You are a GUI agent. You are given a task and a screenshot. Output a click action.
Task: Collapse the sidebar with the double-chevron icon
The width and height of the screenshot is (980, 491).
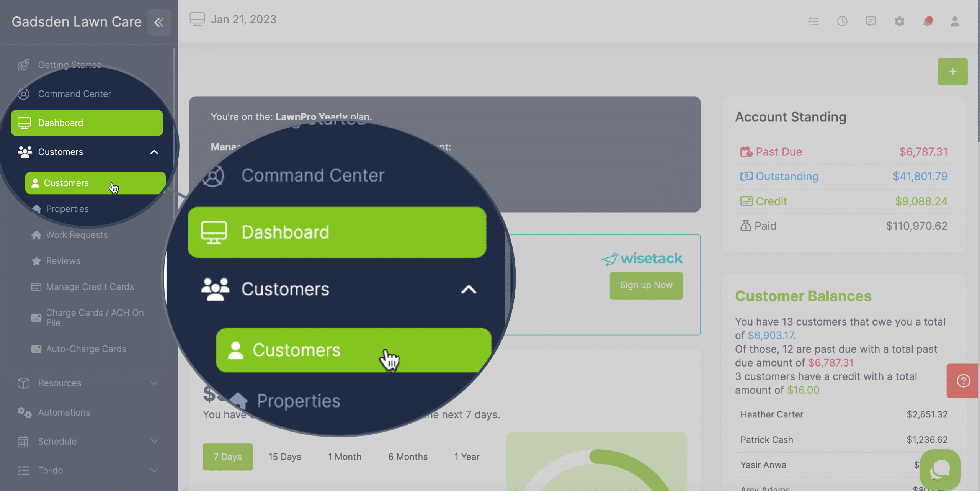[x=159, y=22]
